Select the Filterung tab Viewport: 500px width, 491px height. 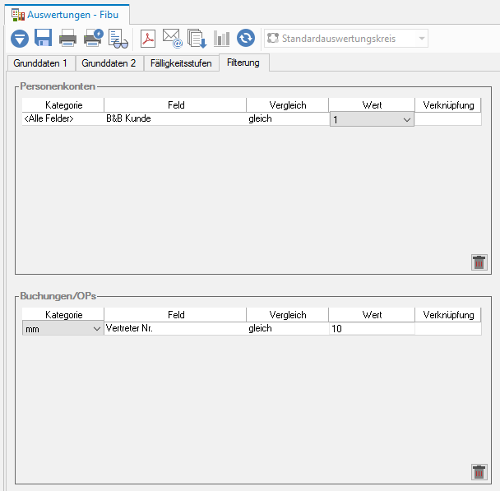(x=244, y=63)
